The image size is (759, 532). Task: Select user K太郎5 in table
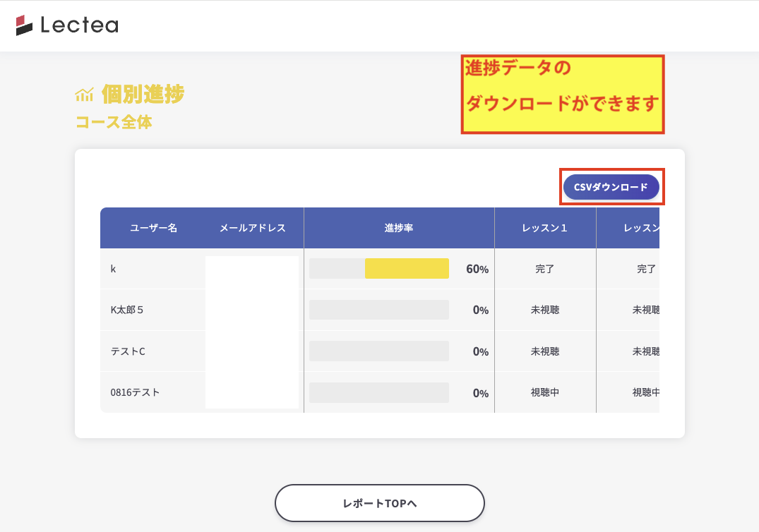[x=127, y=310]
